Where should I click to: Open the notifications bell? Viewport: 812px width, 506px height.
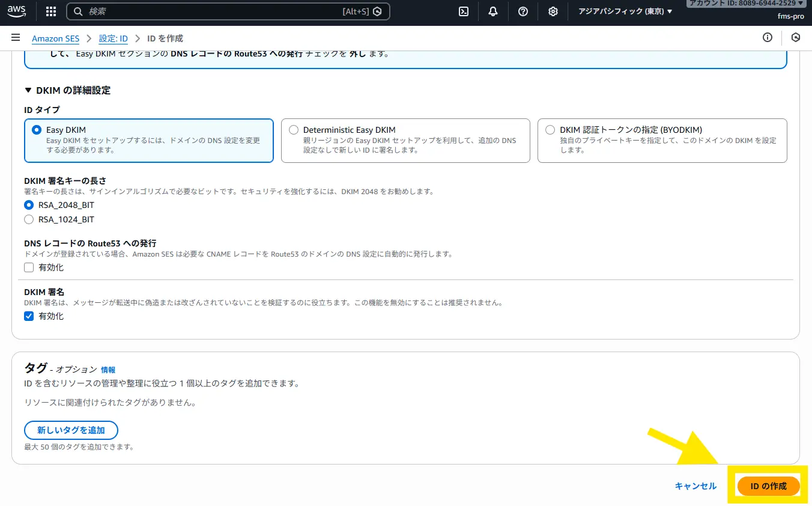(493, 11)
